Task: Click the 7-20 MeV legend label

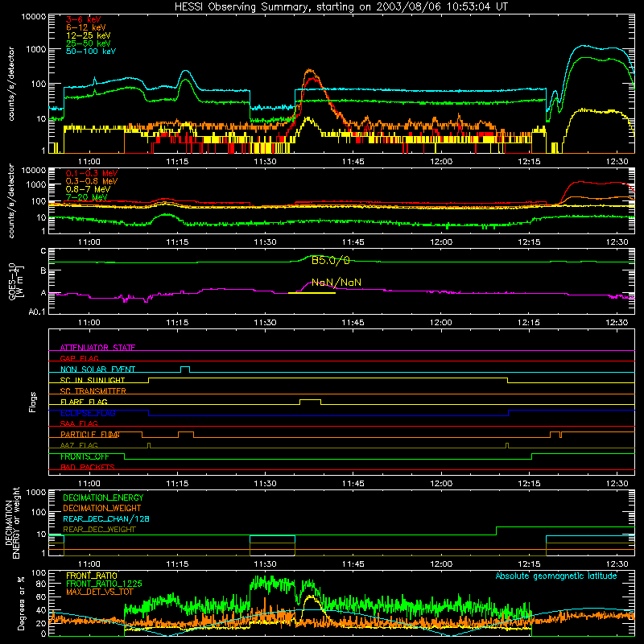Action: click(x=86, y=197)
